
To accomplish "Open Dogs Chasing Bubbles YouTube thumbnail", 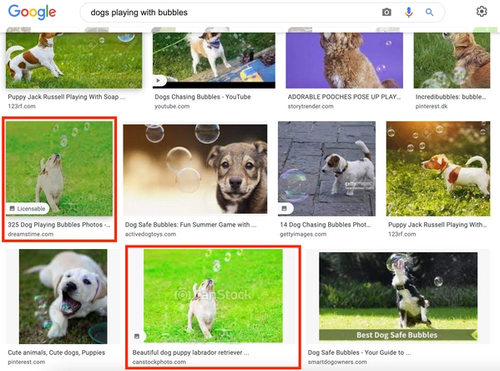I will (214, 60).
